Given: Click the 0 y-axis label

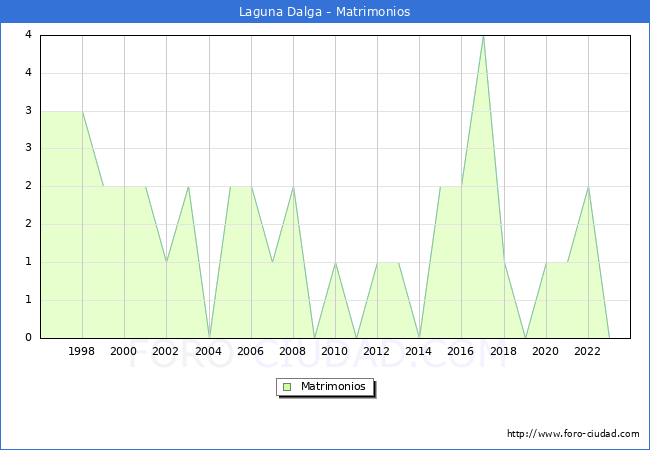Looking at the screenshot, I should (x=28, y=338).
